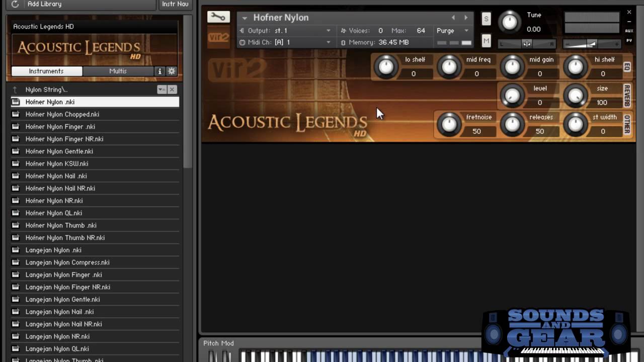Open the wrench edit-mode icon
Image resolution: width=644 pixels, height=362 pixels.
coord(218,17)
